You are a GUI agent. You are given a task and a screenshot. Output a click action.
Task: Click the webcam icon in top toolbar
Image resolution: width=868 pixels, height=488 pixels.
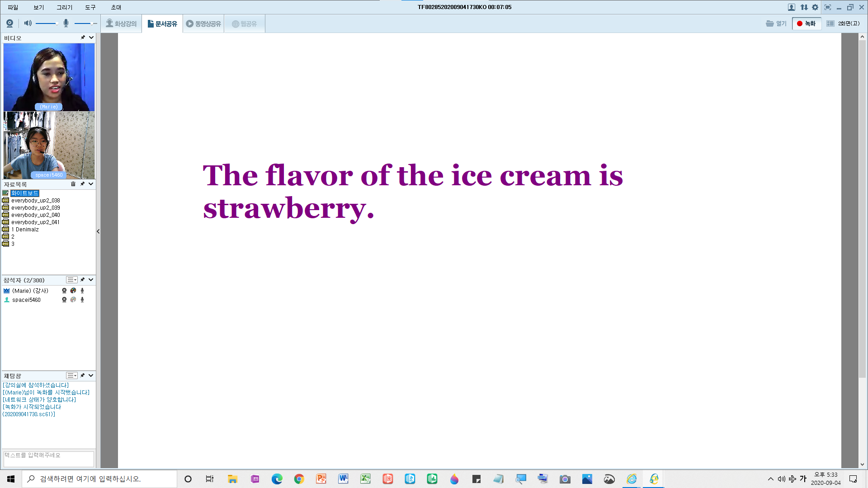click(9, 23)
